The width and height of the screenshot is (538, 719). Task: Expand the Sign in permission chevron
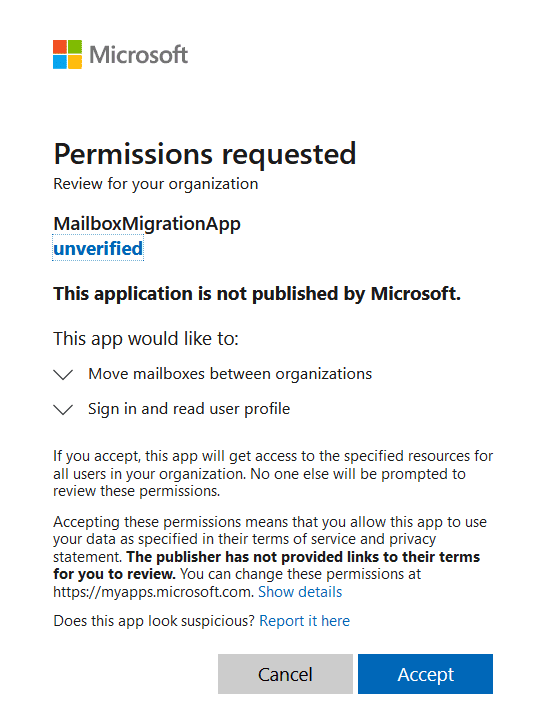click(x=63, y=409)
